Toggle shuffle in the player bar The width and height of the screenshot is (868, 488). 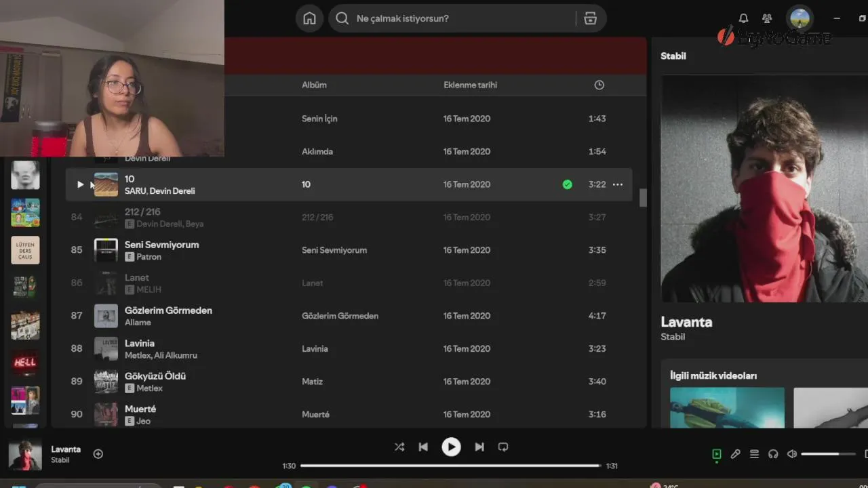[399, 447]
